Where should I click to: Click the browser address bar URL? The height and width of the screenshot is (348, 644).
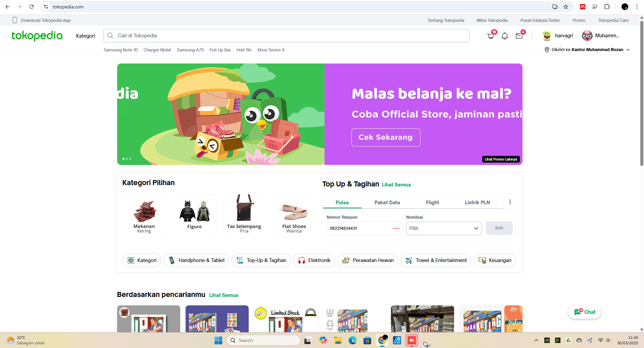click(x=68, y=7)
